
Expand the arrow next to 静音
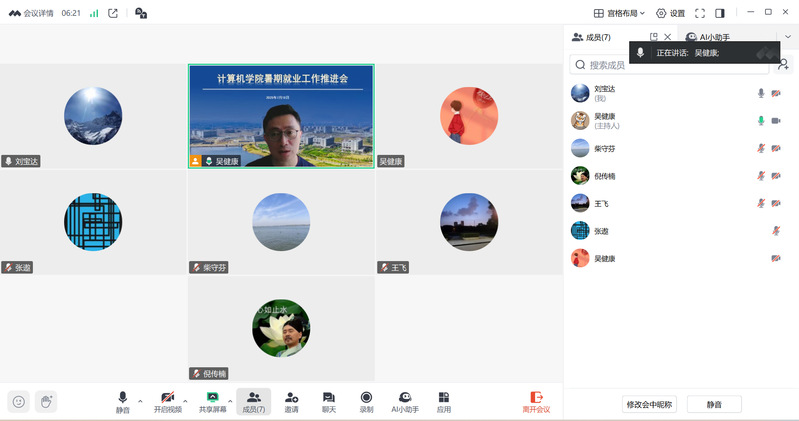[x=140, y=401]
